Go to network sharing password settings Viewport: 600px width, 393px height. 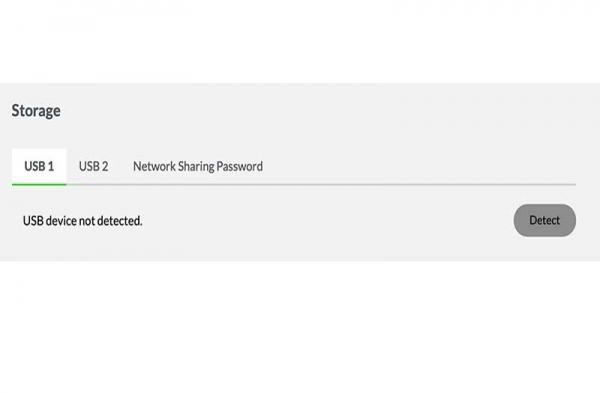198,166
